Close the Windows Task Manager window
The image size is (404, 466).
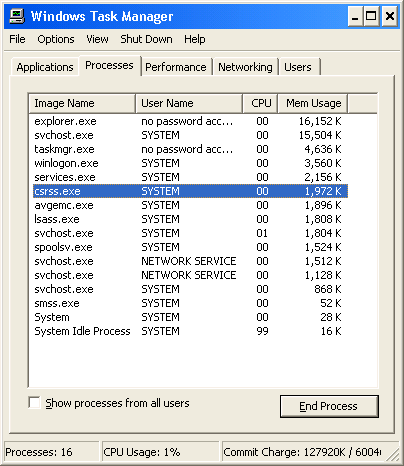(x=389, y=16)
